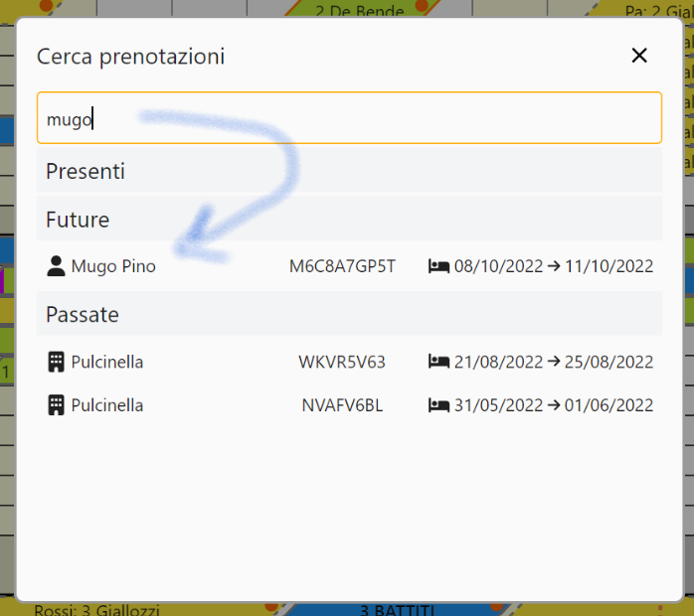
Task: Click the person icon beside Mugo Pino
Action: click(x=56, y=266)
